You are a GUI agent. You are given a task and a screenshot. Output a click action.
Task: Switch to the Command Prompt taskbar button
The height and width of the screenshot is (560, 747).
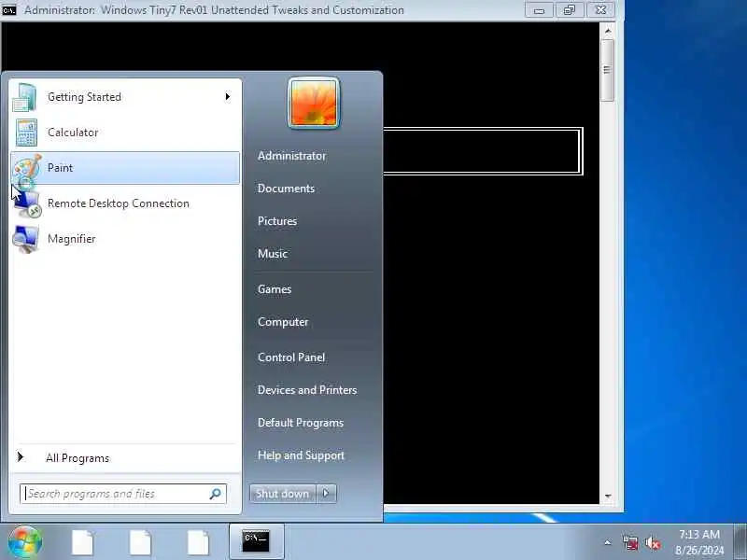click(x=256, y=541)
